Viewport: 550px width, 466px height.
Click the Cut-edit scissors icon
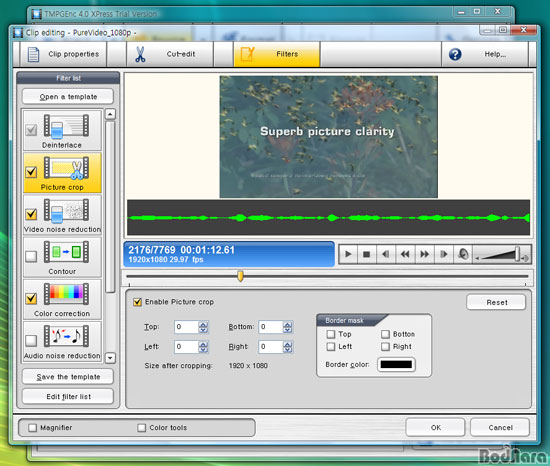pyautogui.click(x=140, y=54)
